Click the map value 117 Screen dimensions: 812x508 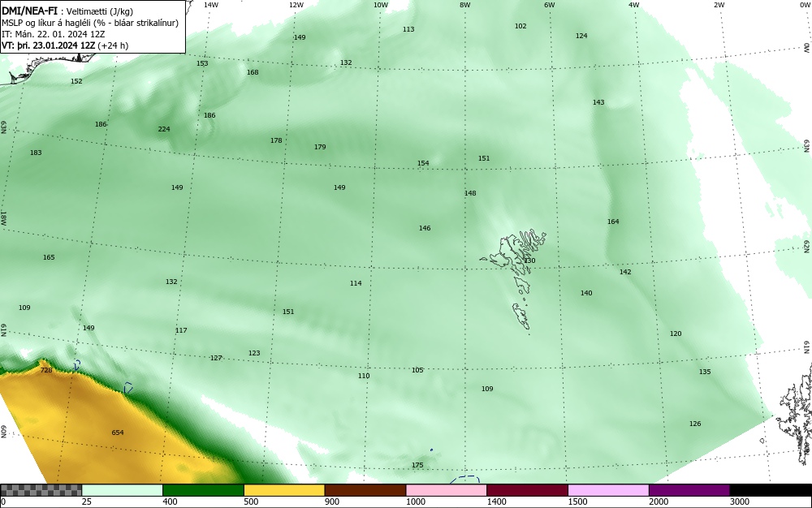click(x=181, y=330)
